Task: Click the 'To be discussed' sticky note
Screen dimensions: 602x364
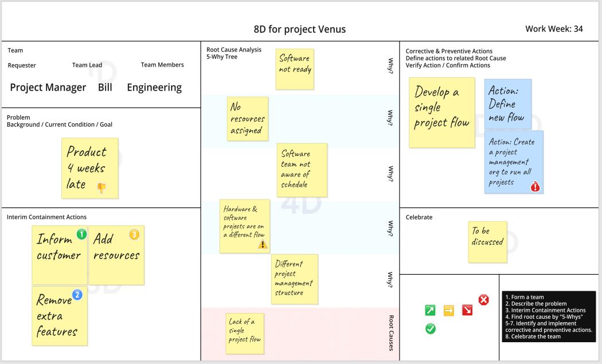Action: click(487, 242)
